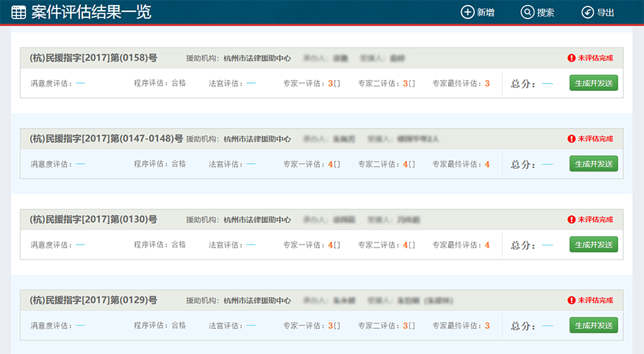Click 专家一评估 score 4 for case 0130
644x354 pixels.
tap(330, 245)
